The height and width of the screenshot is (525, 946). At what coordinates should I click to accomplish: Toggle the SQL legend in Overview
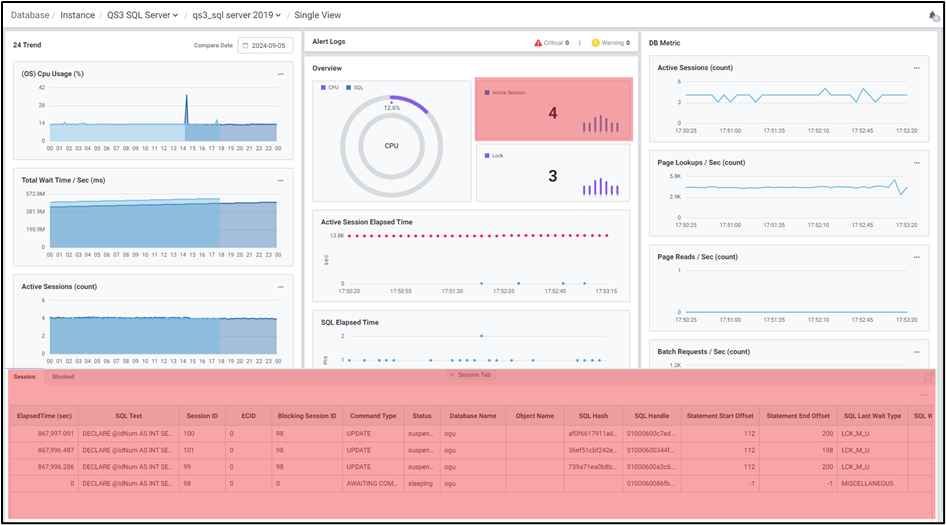pyautogui.click(x=354, y=88)
